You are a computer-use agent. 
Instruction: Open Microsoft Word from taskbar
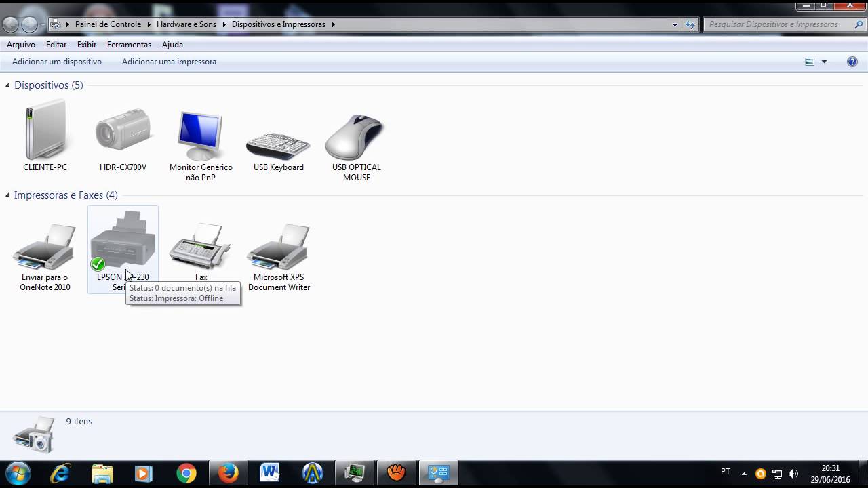[270, 473]
